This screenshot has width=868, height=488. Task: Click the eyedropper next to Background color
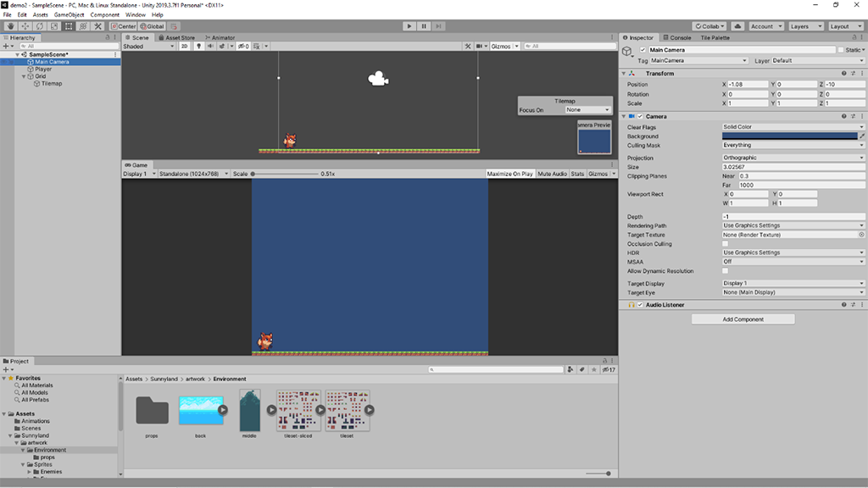862,136
